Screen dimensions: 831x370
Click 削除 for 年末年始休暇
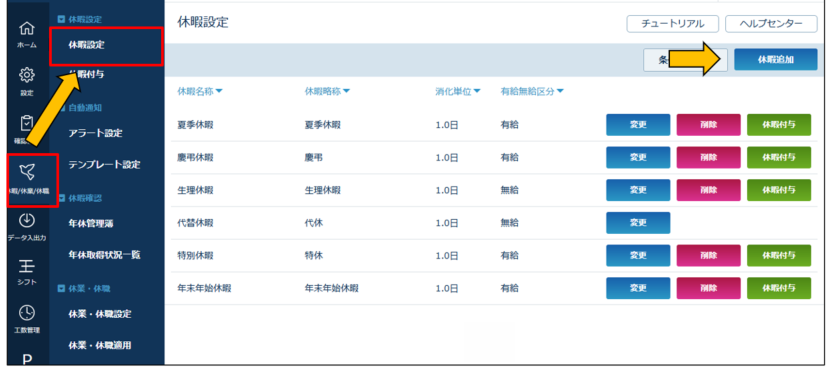click(x=709, y=288)
